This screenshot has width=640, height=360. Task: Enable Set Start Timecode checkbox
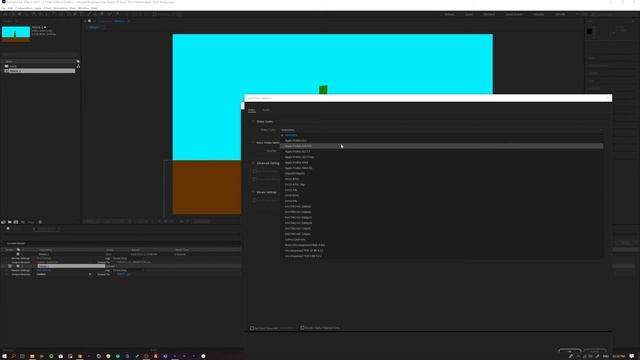click(252, 328)
